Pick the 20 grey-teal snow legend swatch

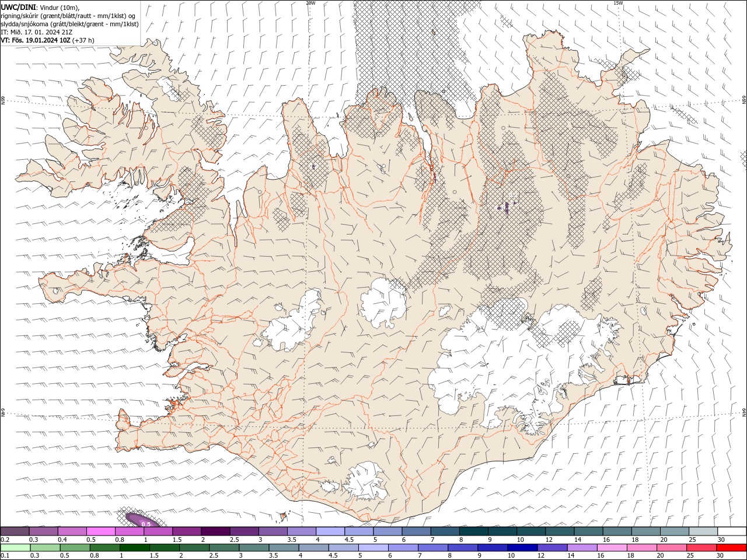(675, 531)
